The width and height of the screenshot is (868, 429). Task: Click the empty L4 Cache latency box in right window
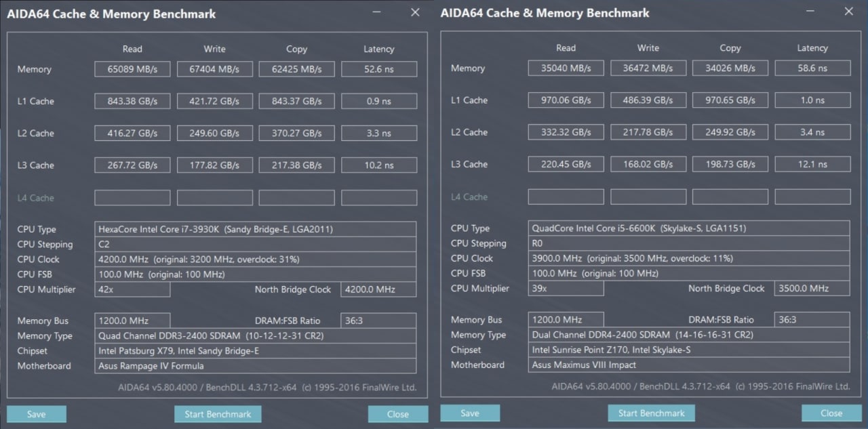point(812,196)
